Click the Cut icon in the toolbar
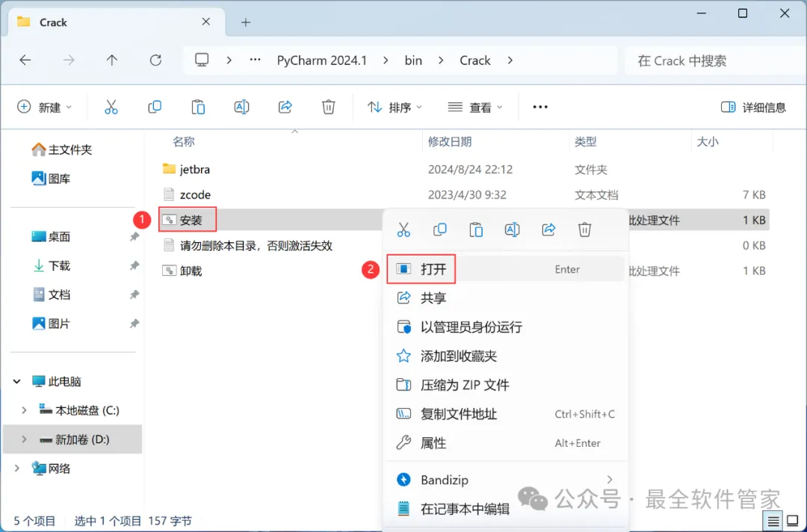807x532 pixels. click(x=111, y=107)
